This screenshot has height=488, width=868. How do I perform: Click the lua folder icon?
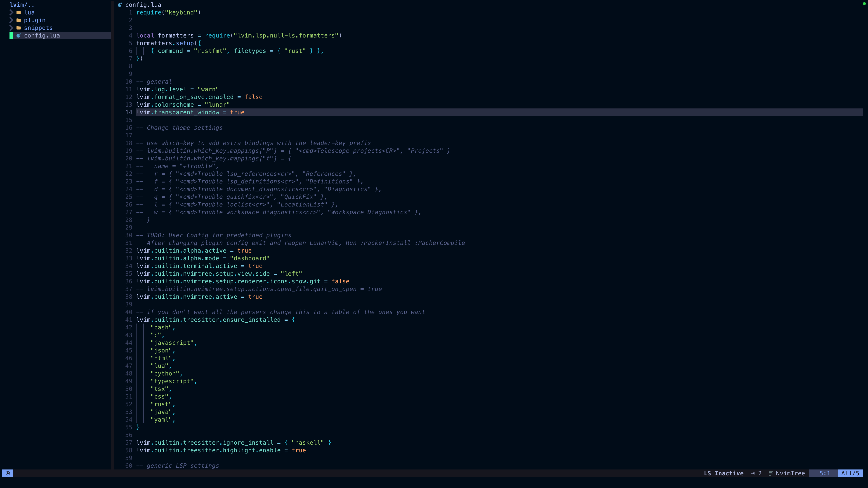(x=19, y=12)
